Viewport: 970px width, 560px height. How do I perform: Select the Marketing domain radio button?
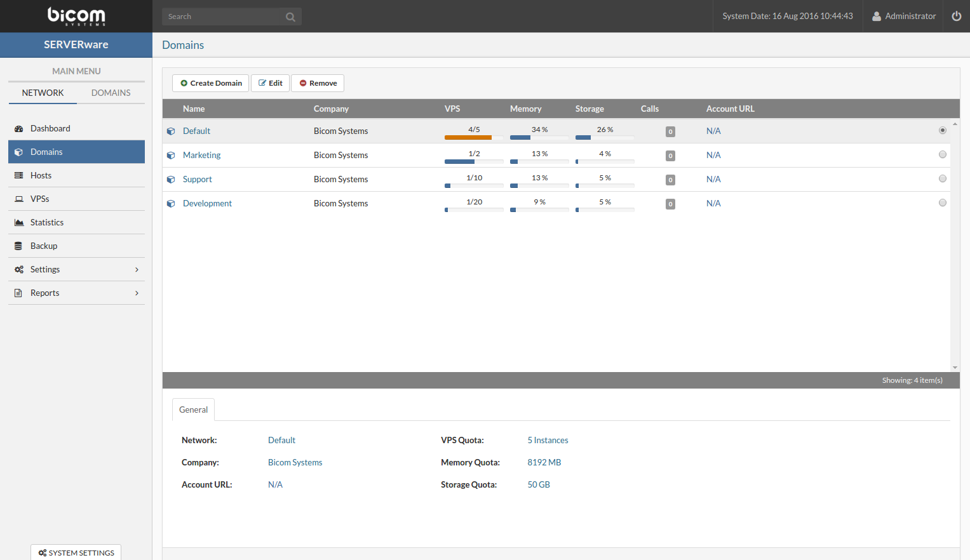coord(942,154)
